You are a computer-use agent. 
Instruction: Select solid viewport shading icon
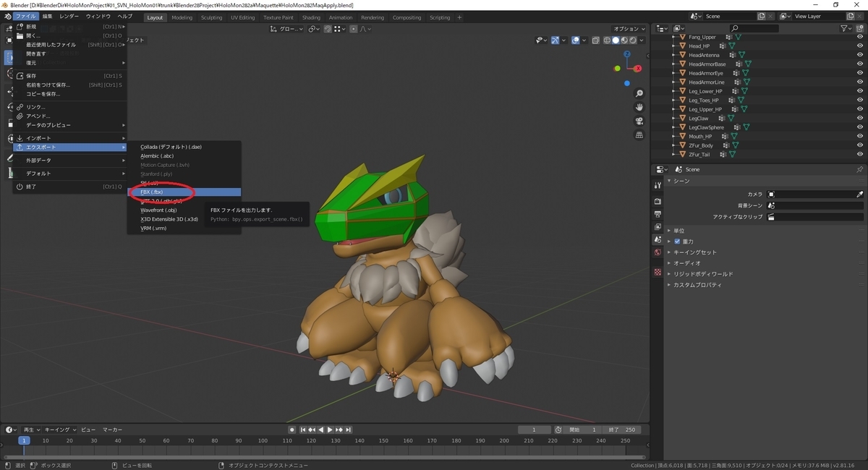[616, 40]
